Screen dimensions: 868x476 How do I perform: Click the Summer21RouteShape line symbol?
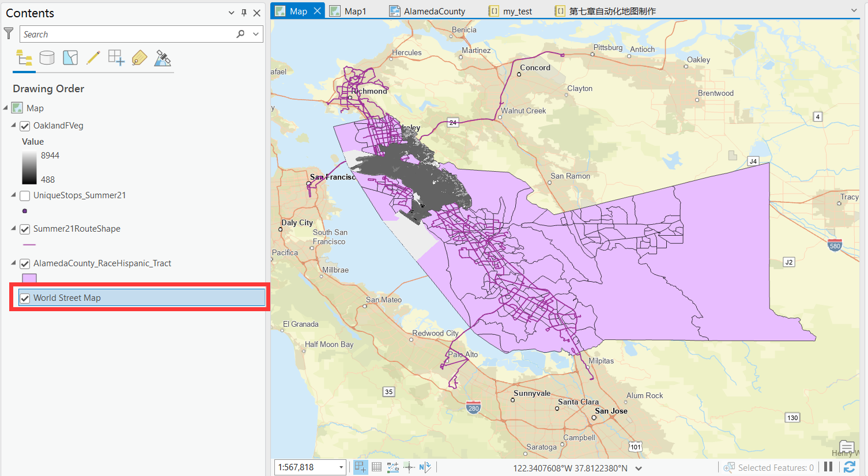pos(29,245)
